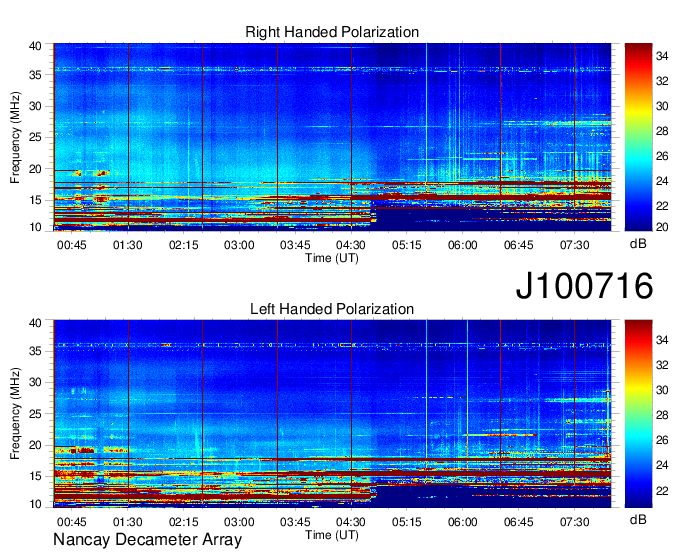Click the '01:30' time tick of Right Handed plot
This screenshot has height=552, width=680.
pos(128,245)
